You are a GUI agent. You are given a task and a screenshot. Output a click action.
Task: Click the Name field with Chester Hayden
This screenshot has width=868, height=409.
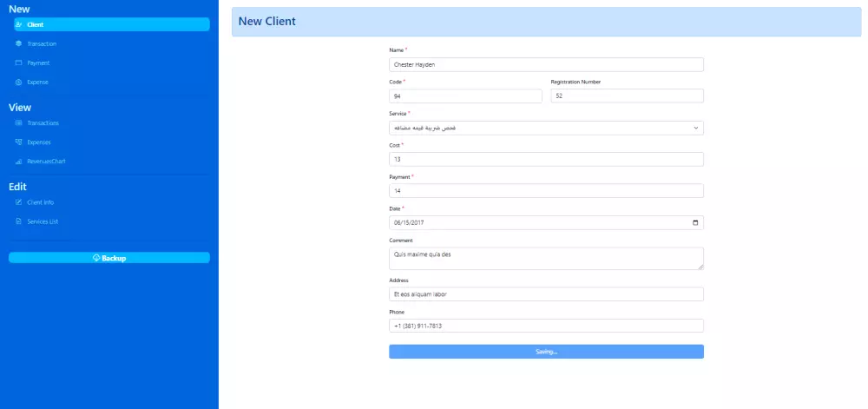click(x=546, y=65)
